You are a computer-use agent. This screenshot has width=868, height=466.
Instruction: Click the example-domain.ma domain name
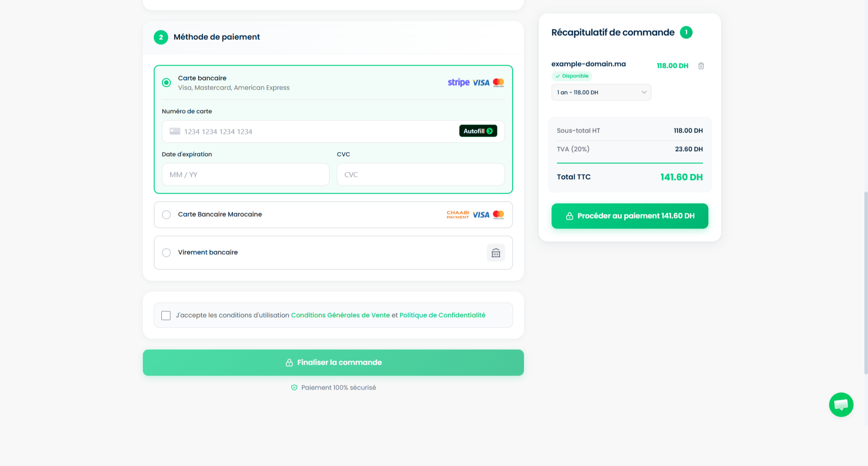pos(589,64)
